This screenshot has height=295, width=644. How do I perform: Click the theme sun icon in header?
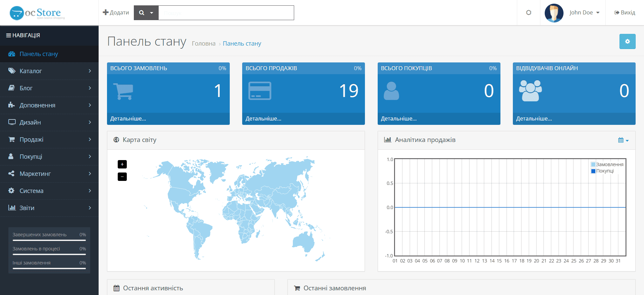[x=529, y=12]
